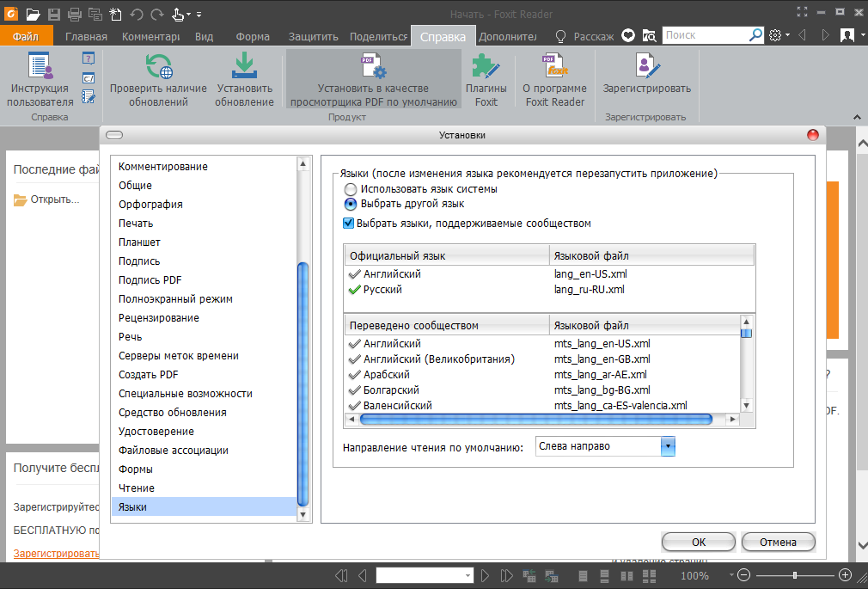The height and width of the screenshot is (589, 868).
Task: Click the new blank document star icon
Action: [x=116, y=14]
